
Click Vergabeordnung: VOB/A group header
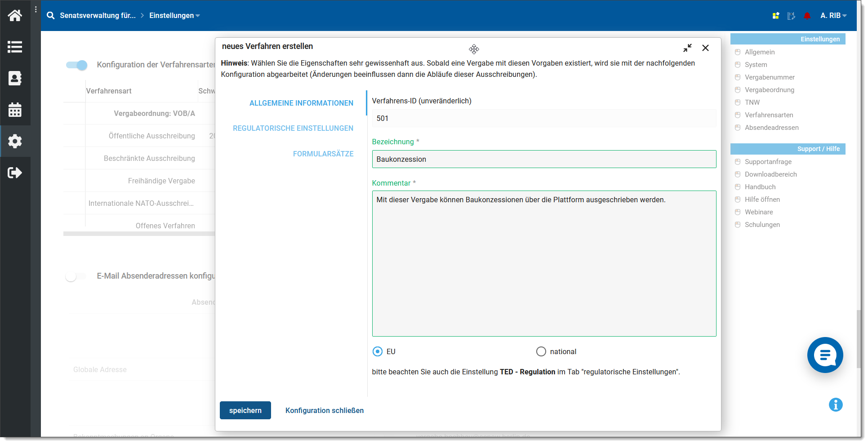click(x=154, y=113)
